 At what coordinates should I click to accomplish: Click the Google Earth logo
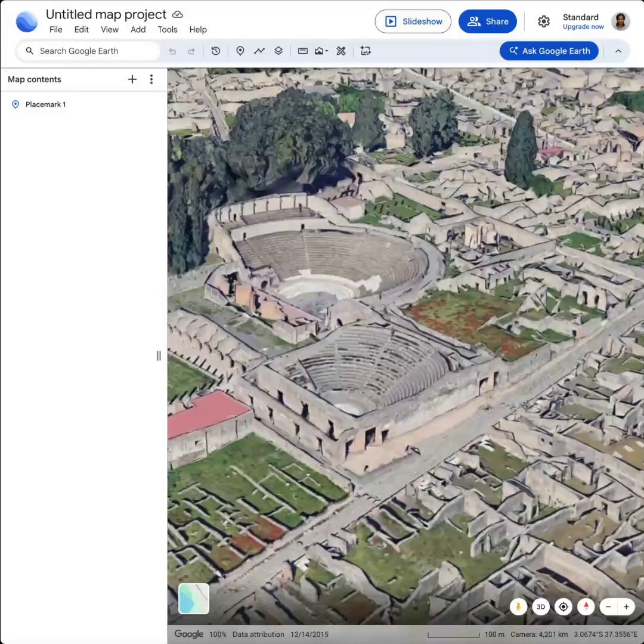tap(27, 21)
